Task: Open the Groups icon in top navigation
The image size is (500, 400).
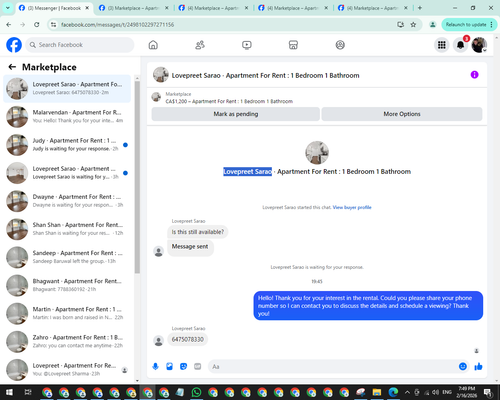Action: tap(340, 45)
